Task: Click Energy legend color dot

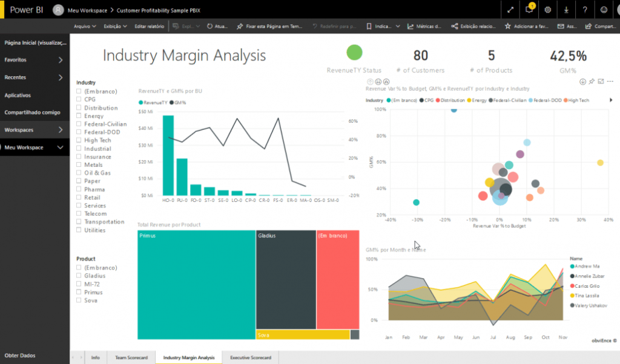Action: tap(469, 100)
